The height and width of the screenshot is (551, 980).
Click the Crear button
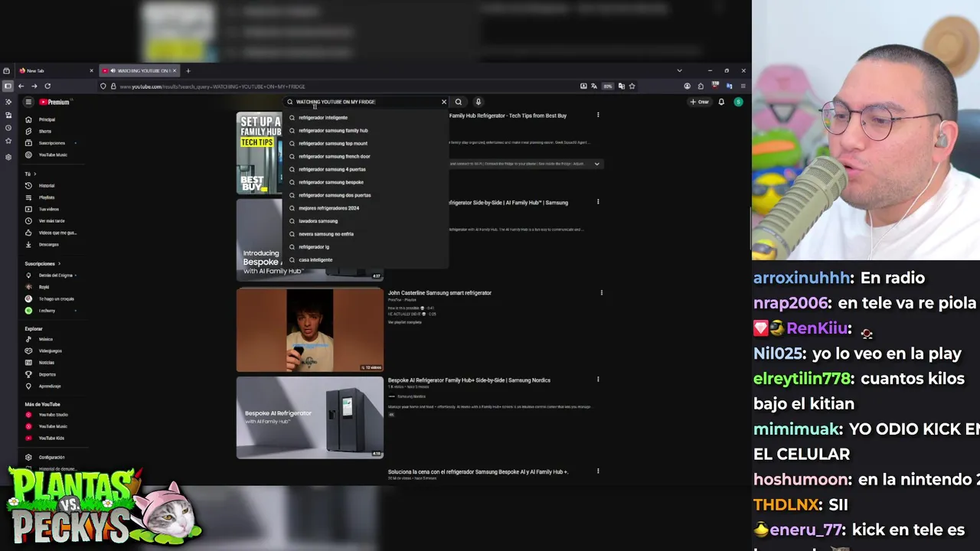700,102
